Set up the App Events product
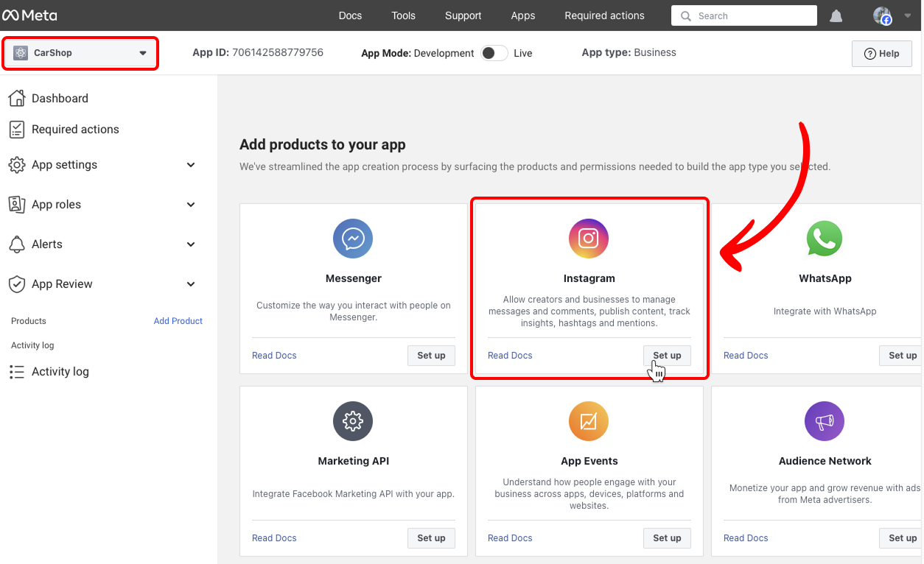This screenshot has height=564, width=924. pyautogui.click(x=667, y=538)
